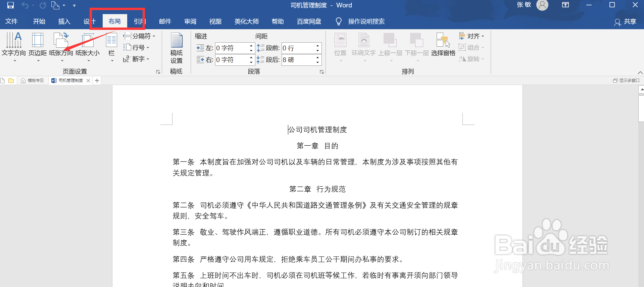The image size is (644, 287).
Task: Open the 审阅 tab
Action: click(x=190, y=21)
